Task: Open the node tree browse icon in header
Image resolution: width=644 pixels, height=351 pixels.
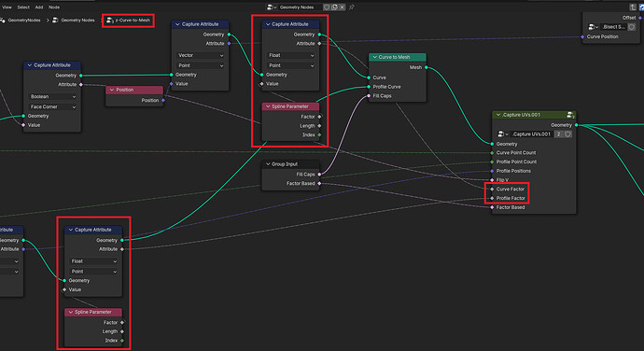Action: [272, 7]
